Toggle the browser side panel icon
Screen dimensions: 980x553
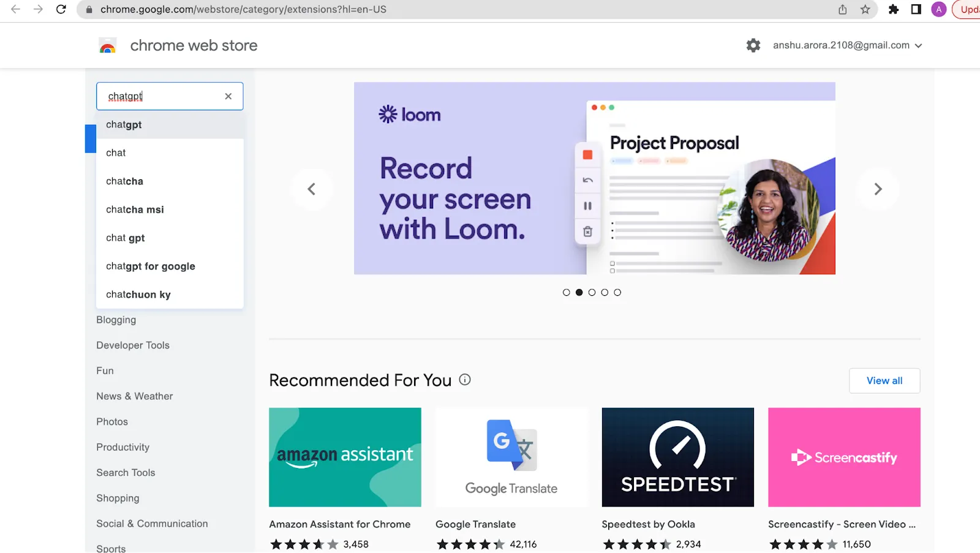(916, 9)
